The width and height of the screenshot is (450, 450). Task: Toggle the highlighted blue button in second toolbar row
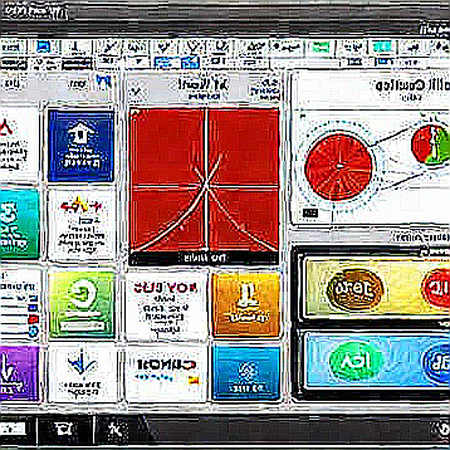pos(191,62)
